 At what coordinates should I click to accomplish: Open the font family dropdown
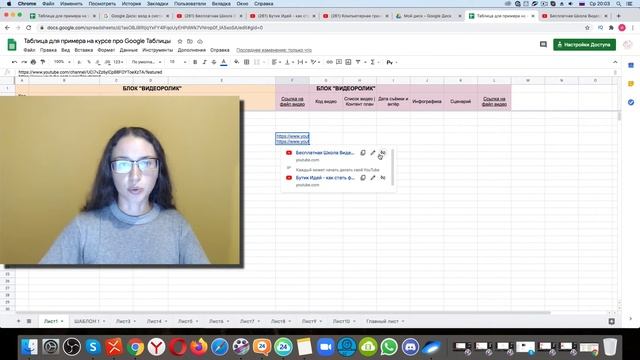[147, 62]
